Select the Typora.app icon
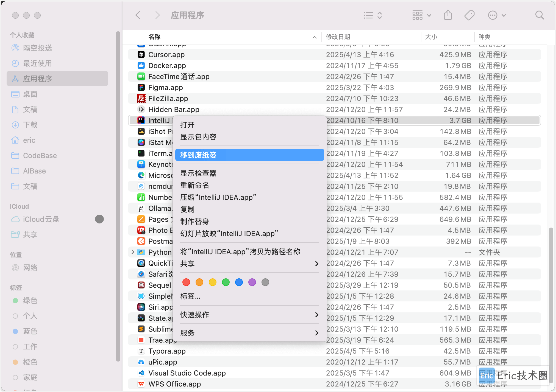Image resolution: width=556 pixels, height=392 pixels. tap(141, 351)
